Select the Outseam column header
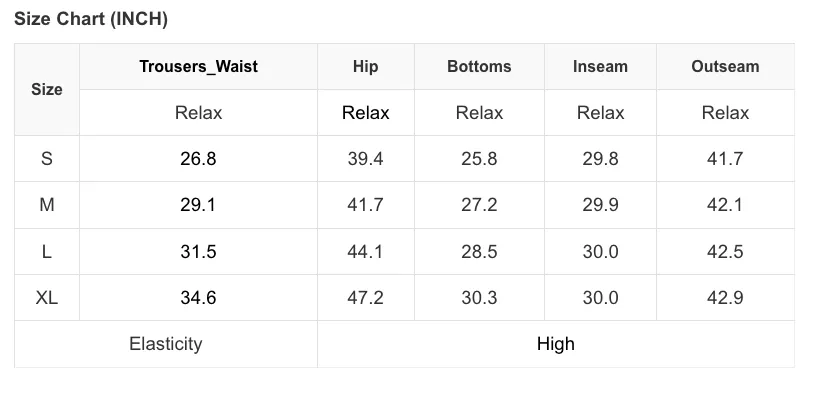The height and width of the screenshot is (400, 824). pos(725,67)
